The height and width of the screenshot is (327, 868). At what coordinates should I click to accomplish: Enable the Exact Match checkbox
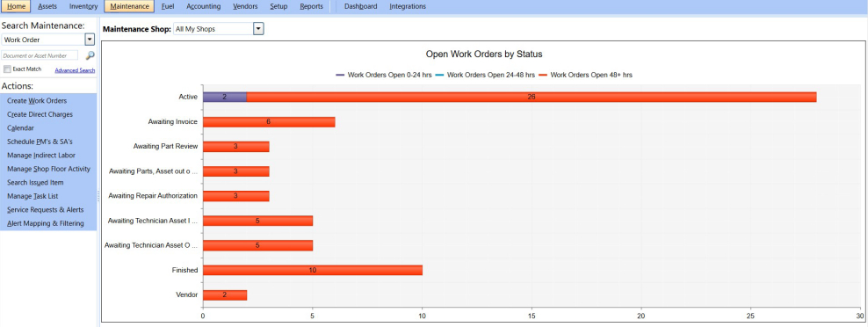click(7, 69)
